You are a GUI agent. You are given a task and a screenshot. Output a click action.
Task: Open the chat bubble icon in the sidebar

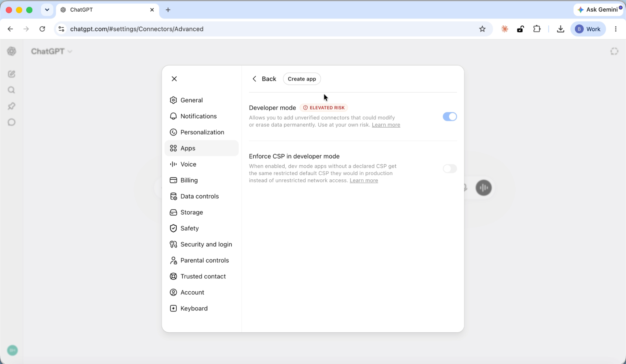coord(12,122)
